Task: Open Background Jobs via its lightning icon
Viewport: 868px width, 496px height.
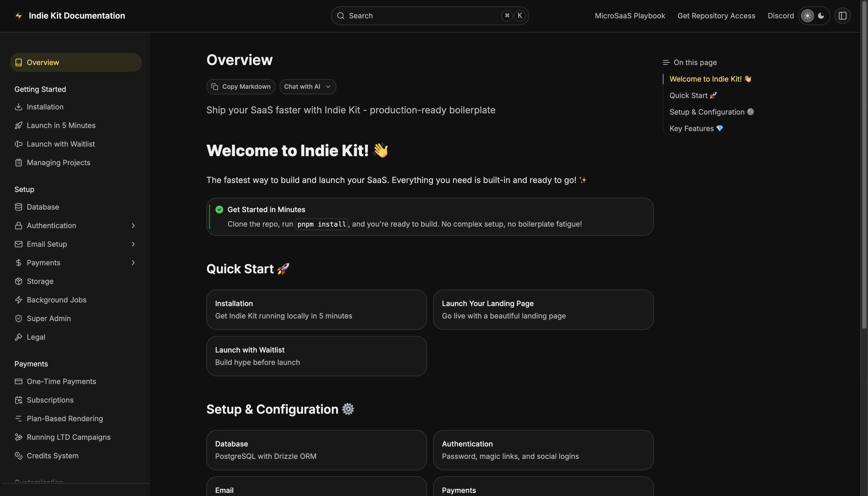Action: pyautogui.click(x=19, y=300)
